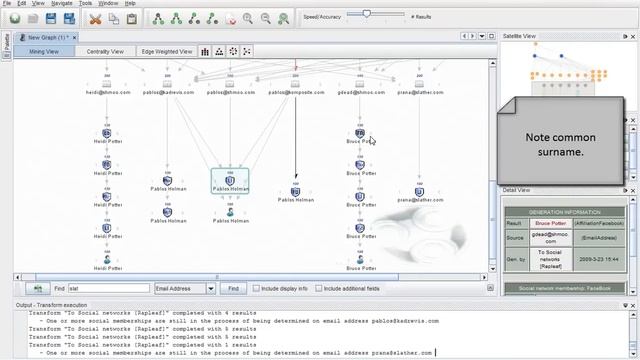Zoom in with the plus magnifier icon
The image size is (640, 360).
(x=248, y=18)
